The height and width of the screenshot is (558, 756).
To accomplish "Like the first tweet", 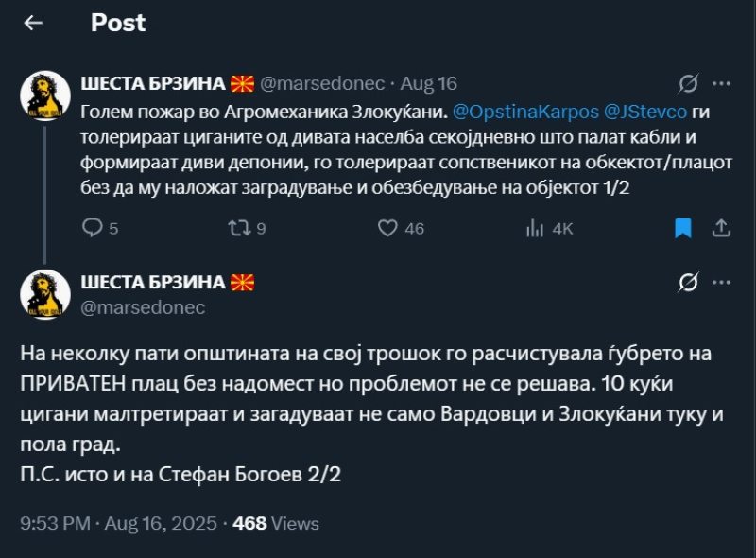I will coord(387,228).
